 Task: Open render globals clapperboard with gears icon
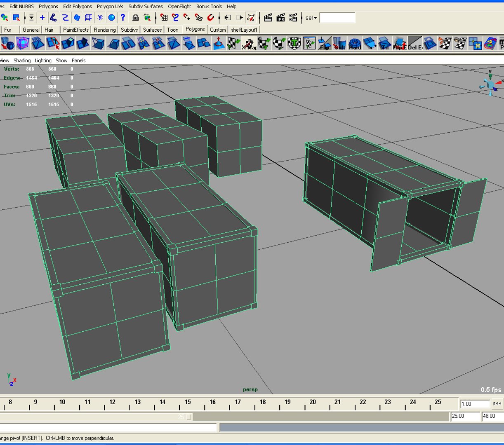(x=293, y=17)
